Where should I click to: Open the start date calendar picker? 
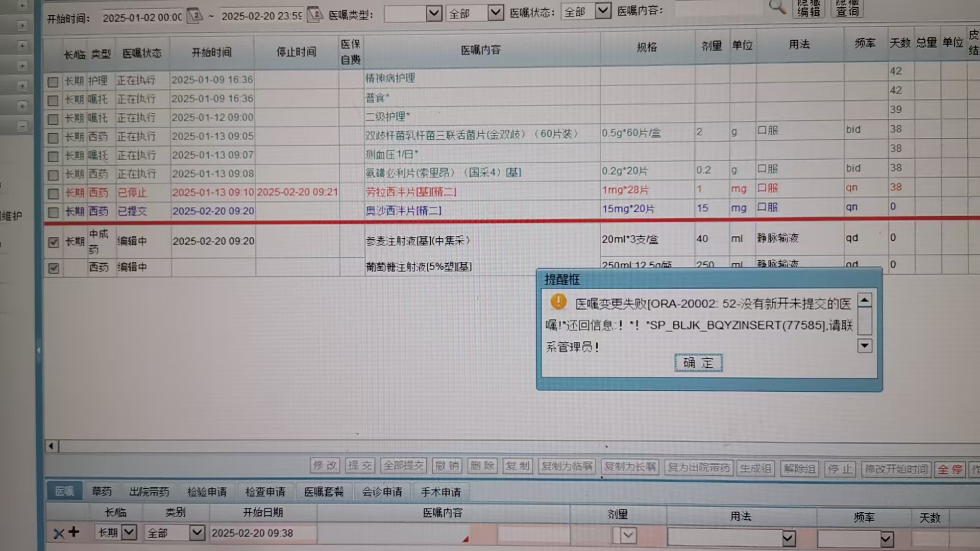tap(194, 15)
